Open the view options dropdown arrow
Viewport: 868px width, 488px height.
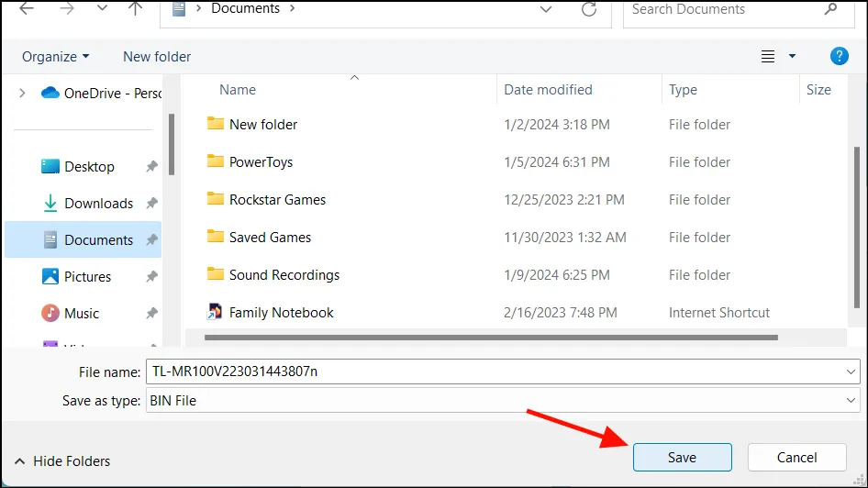point(792,57)
